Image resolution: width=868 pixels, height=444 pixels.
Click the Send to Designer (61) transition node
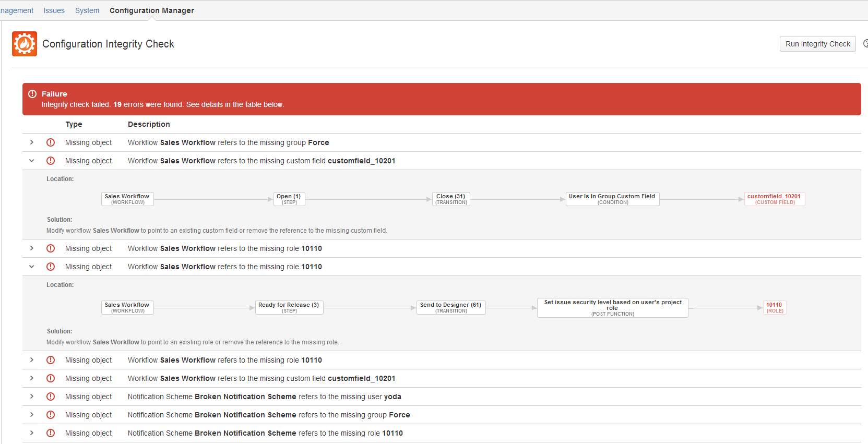coord(451,308)
